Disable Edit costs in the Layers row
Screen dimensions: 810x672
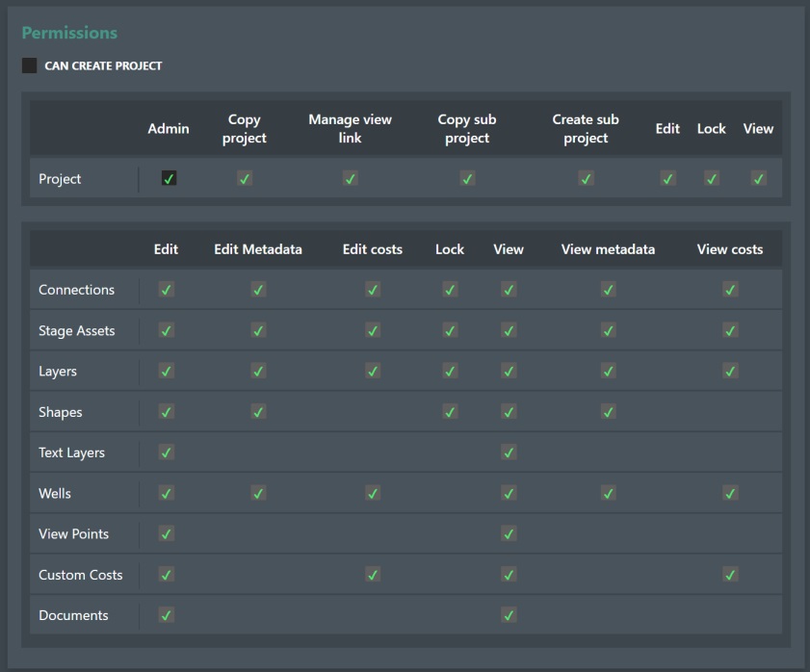[373, 371]
